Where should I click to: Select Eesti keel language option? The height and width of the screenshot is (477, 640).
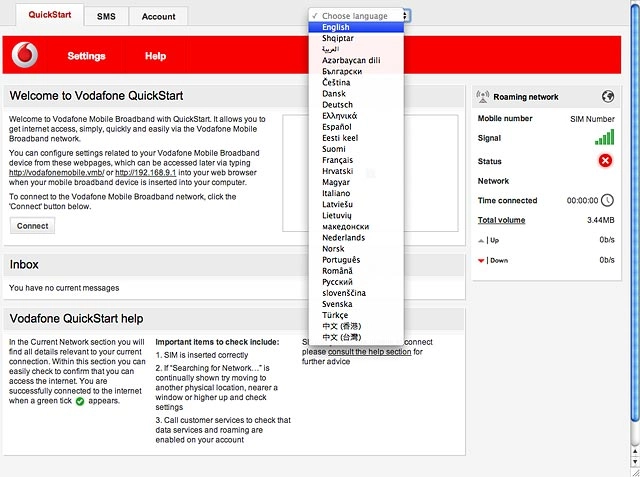pyautogui.click(x=356, y=138)
